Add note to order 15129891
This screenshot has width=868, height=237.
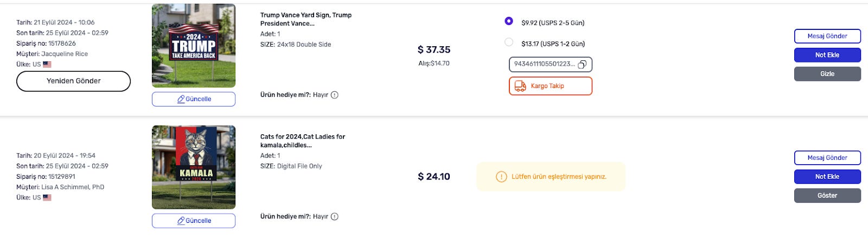[x=827, y=177]
